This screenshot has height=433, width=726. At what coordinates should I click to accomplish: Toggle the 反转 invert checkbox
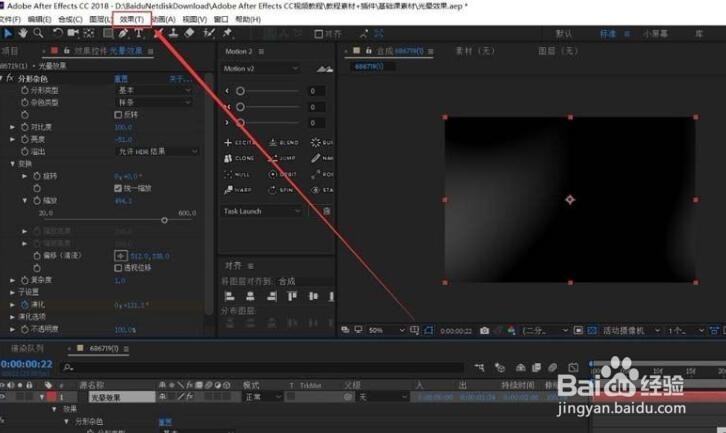[x=118, y=114]
